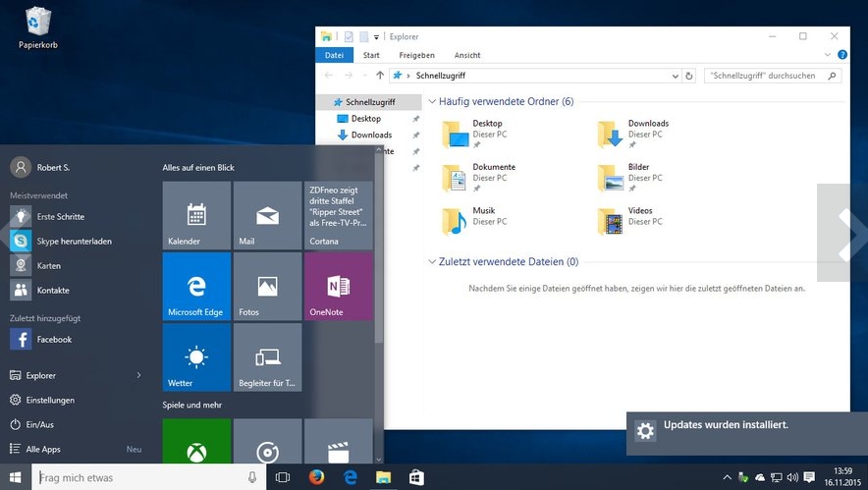Select the Downloads folder in content
The image size is (868, 490).
tap(632, 134)
